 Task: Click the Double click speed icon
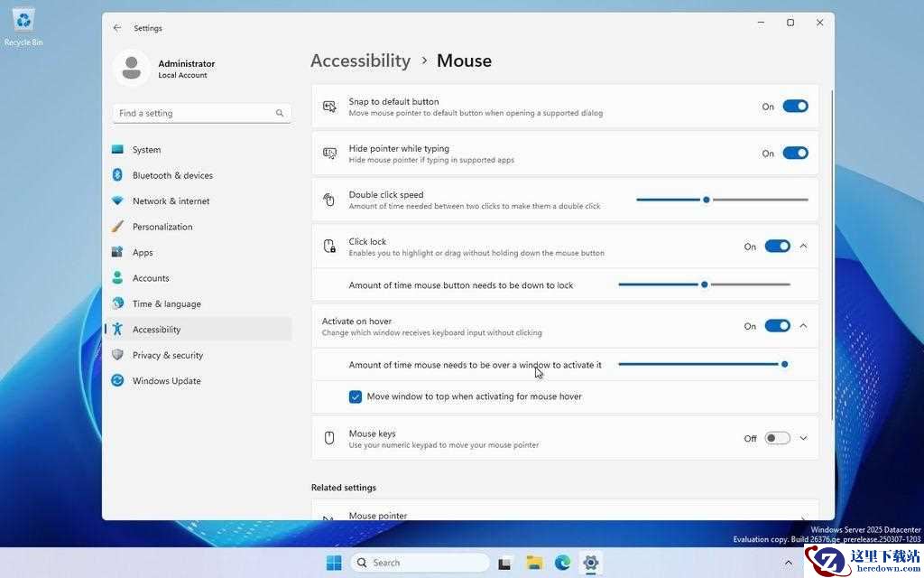click(328, 200)
